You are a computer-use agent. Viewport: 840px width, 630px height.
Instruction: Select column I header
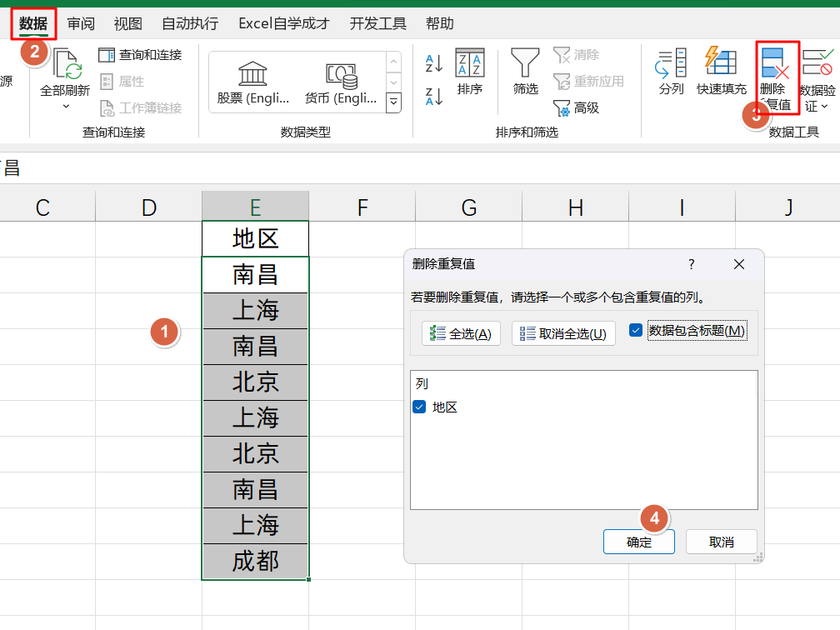point(682,207)
